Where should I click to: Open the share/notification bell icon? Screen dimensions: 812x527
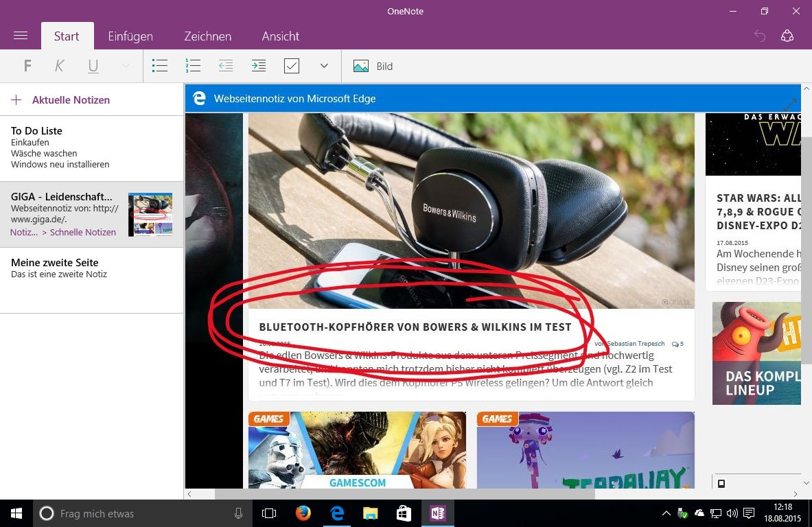click(x=787, y=36)
